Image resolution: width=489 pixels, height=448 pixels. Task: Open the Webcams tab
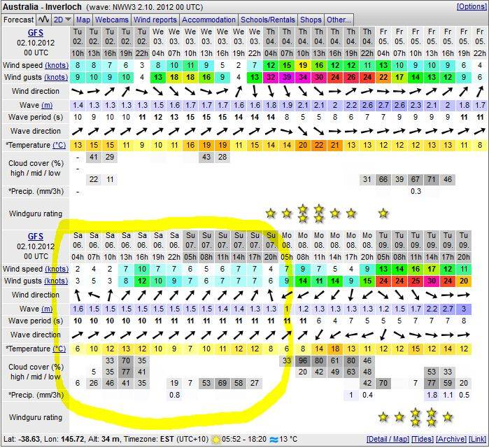[112, 20]
